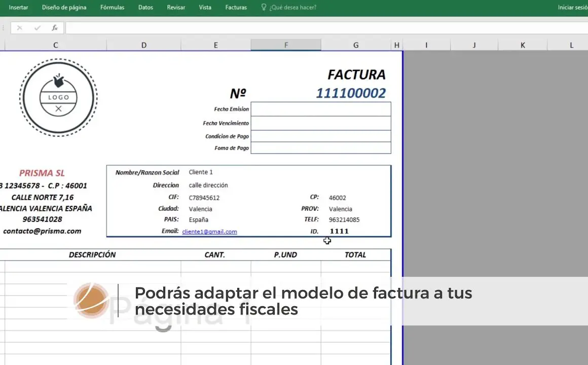Click the insert function fx icon
This screenshot has width=588, height=365.
[55, 28]
